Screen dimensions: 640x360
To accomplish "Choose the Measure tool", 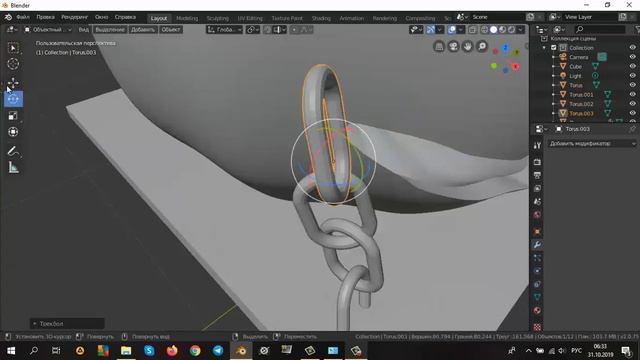I will pos(13,167).
